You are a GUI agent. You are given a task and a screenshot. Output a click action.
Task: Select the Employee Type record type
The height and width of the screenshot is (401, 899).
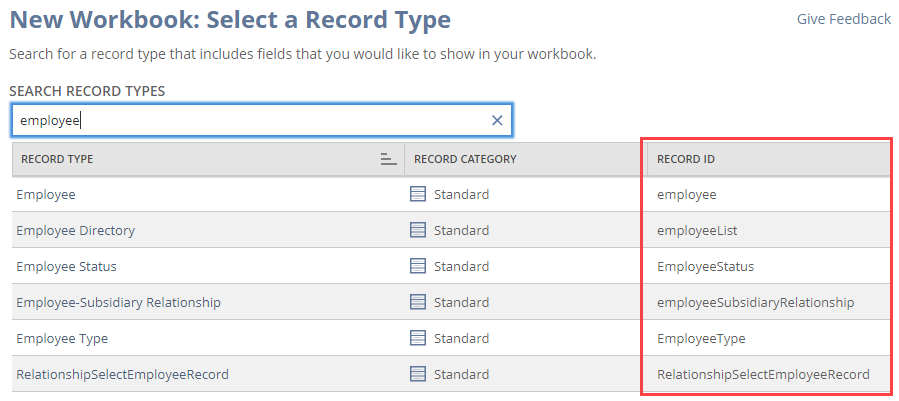(x=62, y=338)
